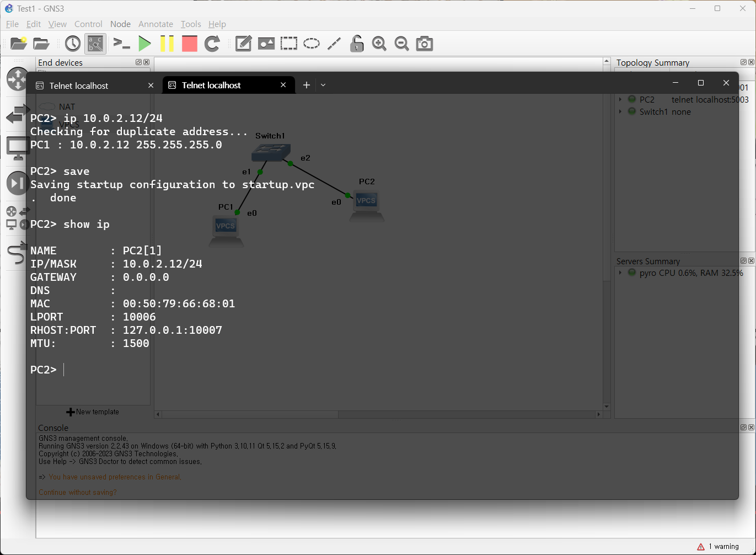Open the Annotate menu

tap(156, 24)
